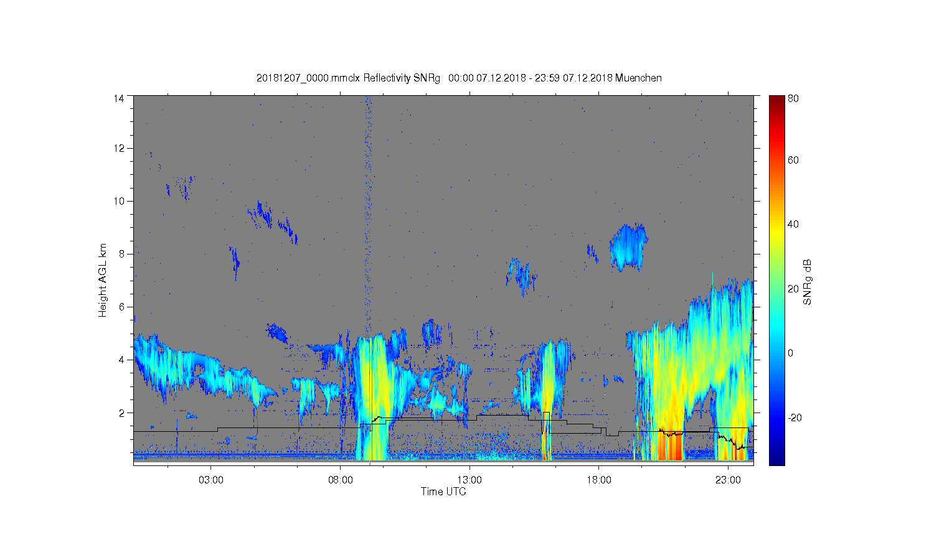Click the "SNRg dB" colorbar label
The height and width of the screenshot is (560, 934).
pos(808,281)
